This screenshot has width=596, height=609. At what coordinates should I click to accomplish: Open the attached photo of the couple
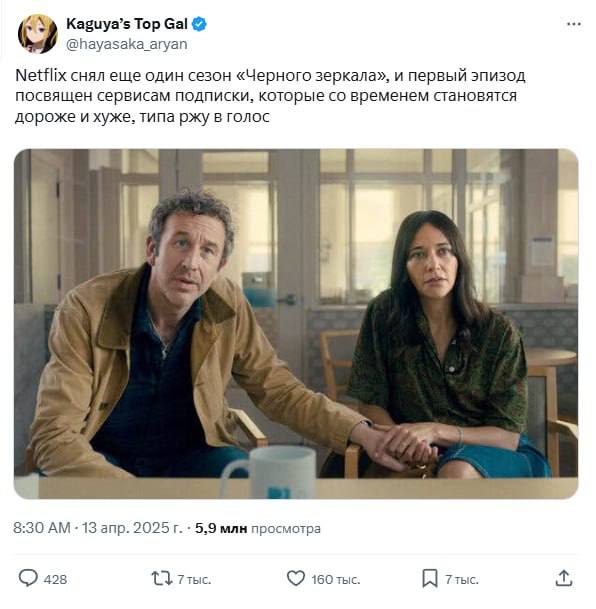click(x=296, y=324)
